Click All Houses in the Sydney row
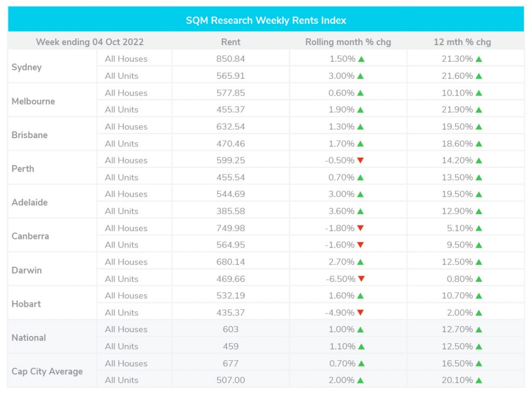Image resolution: width=532 pixels, height=393 pixels. 126,59
